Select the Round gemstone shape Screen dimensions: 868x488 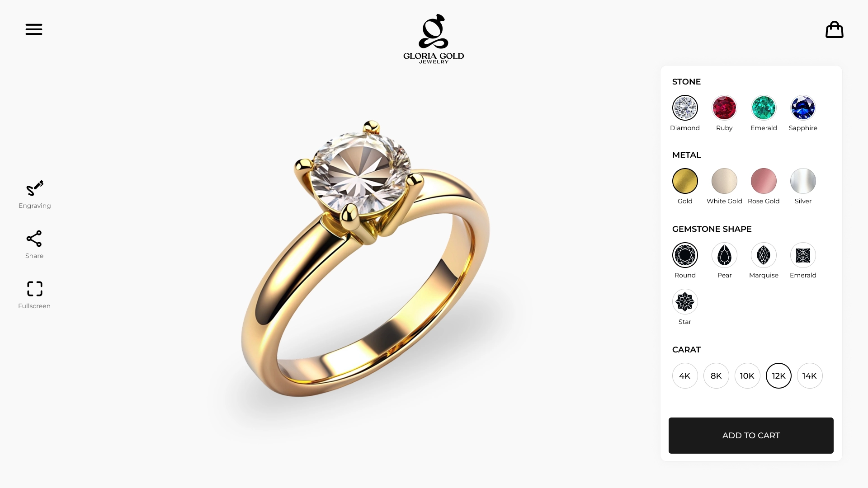685,255
